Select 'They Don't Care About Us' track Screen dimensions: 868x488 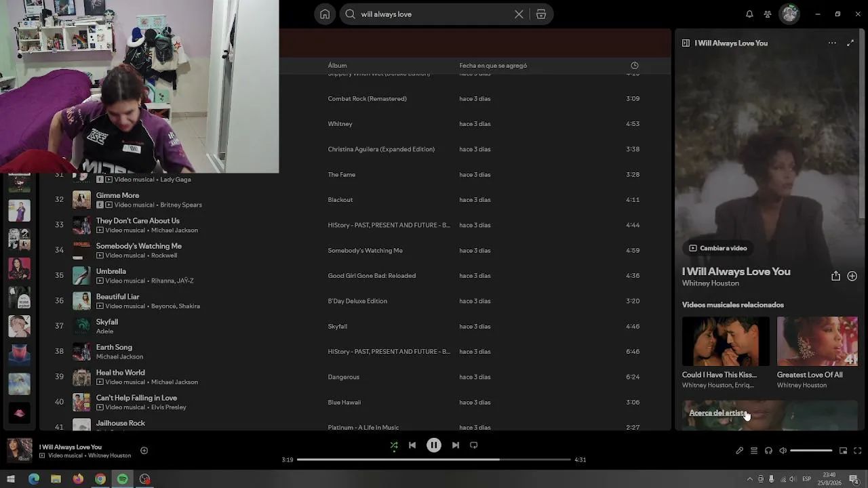click(x=138, y=221)
